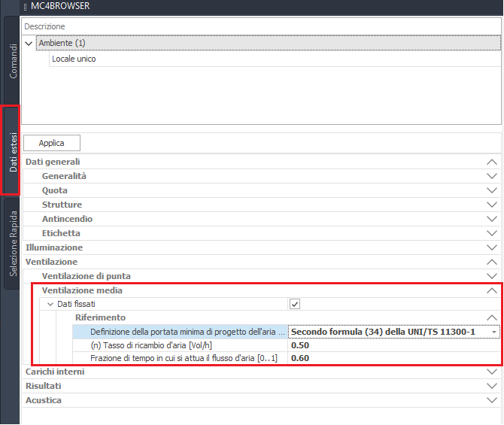Expand the Quota section chevron
This screenshot has height=425, width=504.
492,190
